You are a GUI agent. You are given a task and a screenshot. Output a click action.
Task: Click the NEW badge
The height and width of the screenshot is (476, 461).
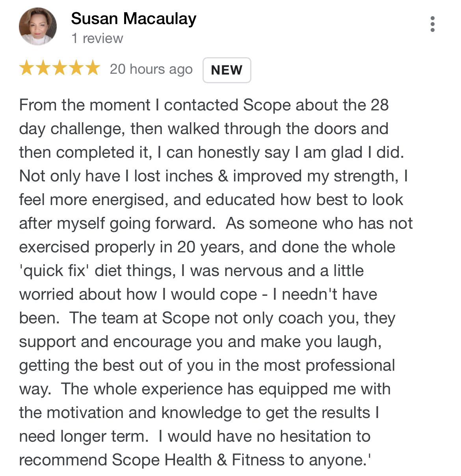[227, 70]
